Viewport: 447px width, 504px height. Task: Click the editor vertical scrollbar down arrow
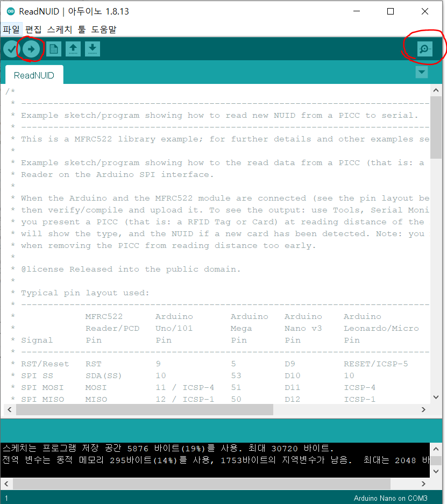click(x=436, y=397)
